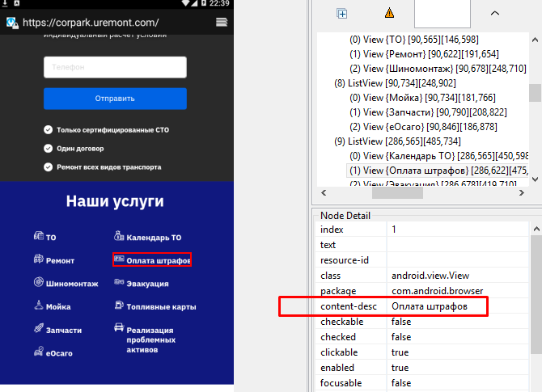
Task: Click the site security icon beside URL
Action: 12,23
